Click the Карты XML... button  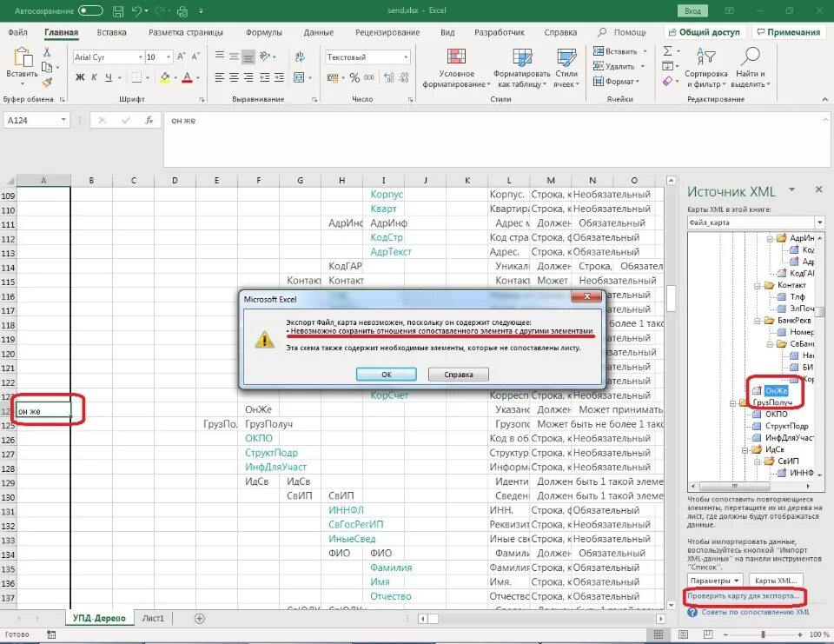(776, 581)
